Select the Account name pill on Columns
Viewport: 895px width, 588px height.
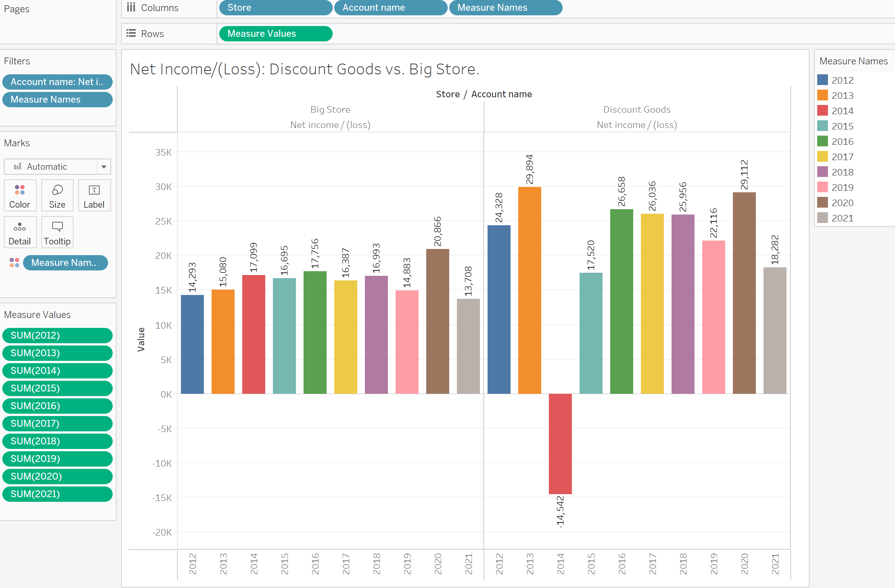[390, 7]
